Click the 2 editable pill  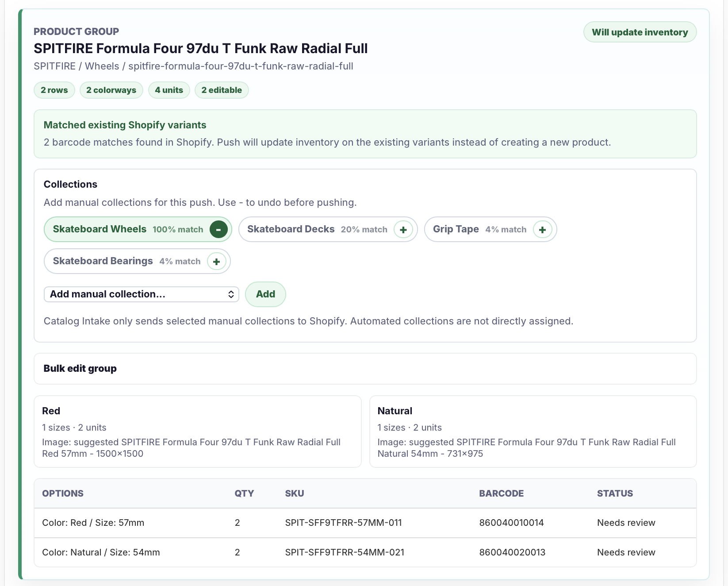(222, 90)
